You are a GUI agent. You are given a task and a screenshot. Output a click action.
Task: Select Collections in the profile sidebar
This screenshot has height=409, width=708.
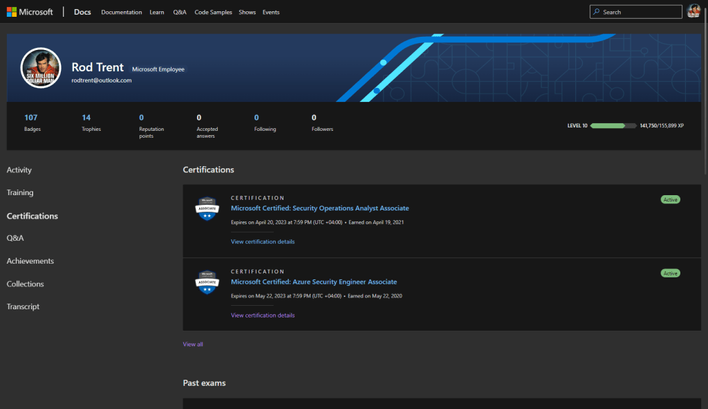pyautogui.click(x=25, y=284)
